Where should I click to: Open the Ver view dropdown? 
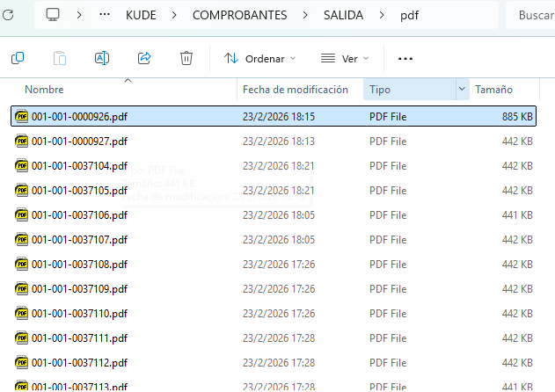click(x=345, y=58)
